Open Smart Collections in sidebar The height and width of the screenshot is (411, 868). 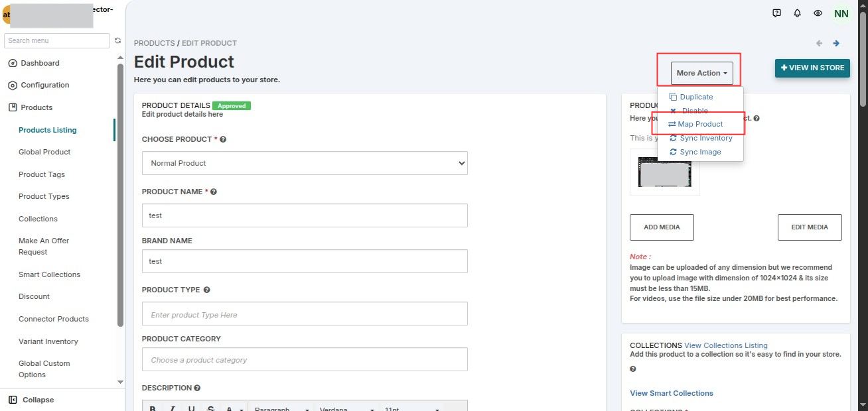click(x=49, y=274)
